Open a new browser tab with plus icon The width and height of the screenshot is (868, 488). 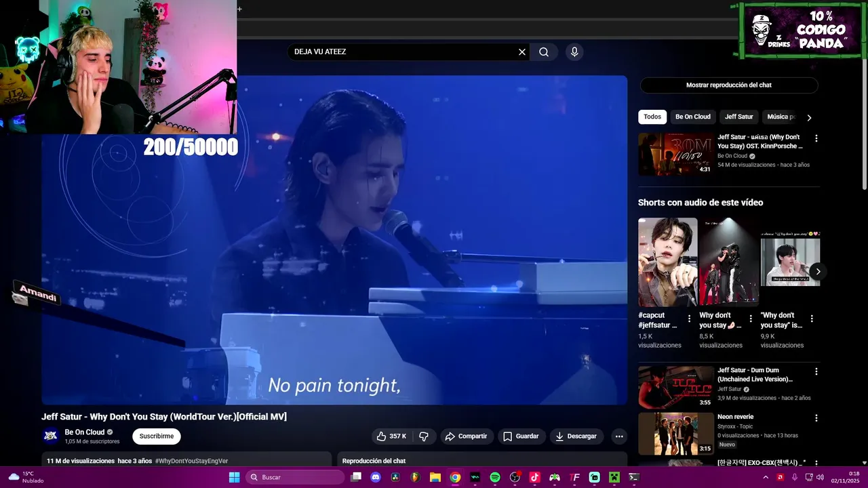click(x=239, y=9)
